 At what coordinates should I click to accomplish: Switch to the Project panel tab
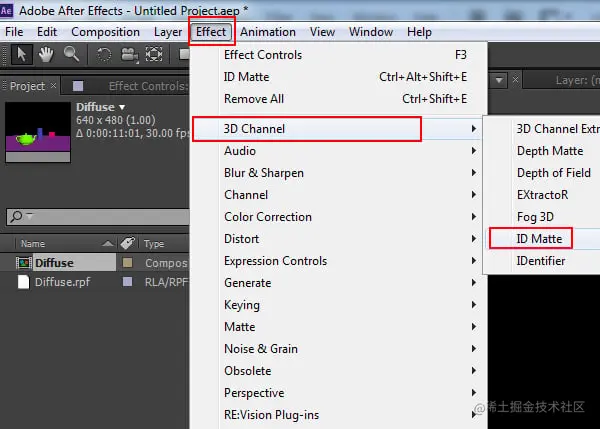(27, 86)
